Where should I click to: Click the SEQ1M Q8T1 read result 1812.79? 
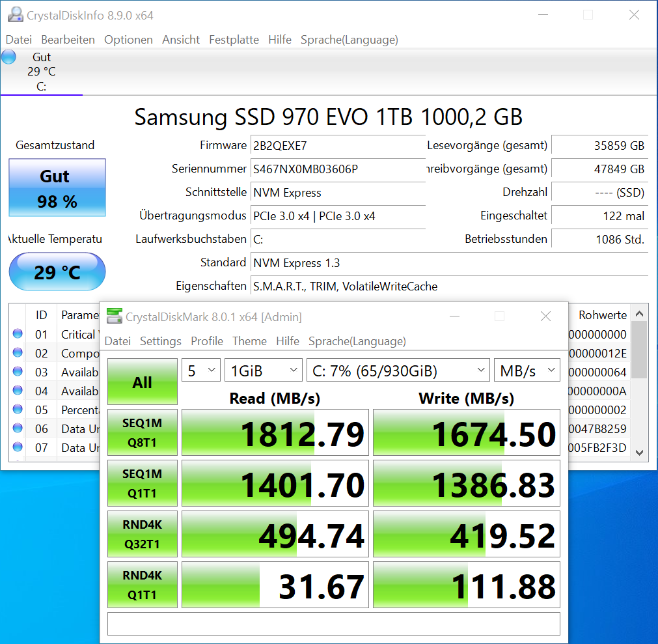[275, 432]
